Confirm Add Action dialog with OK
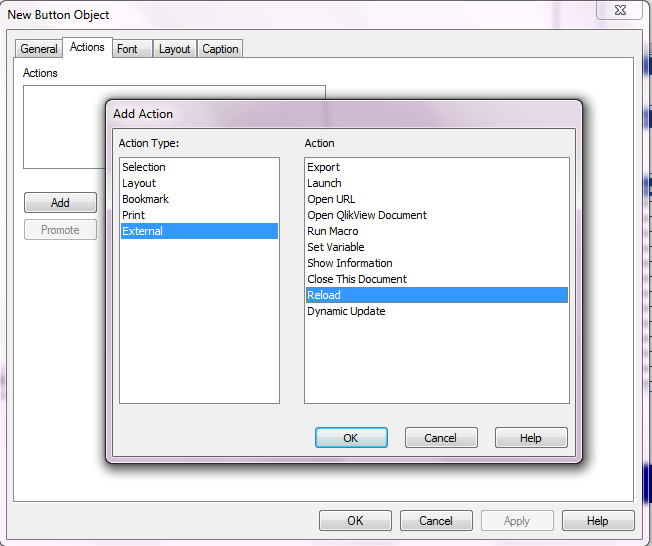Viewport: 652px width, 546px height. (x=351, y=438)
